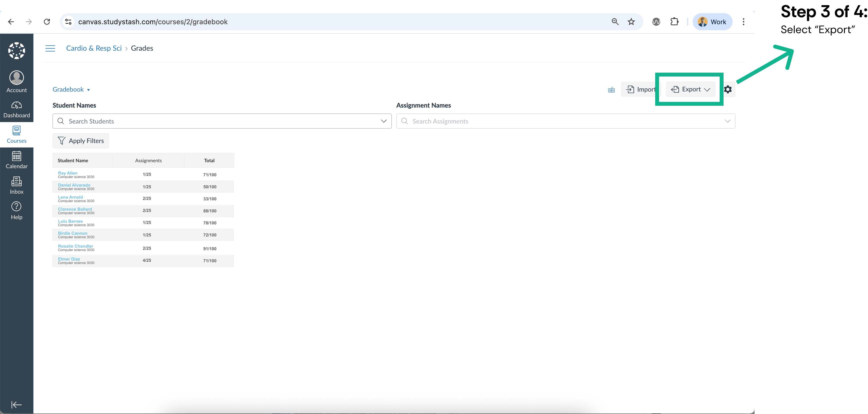The height and width of the screenshot is (414, 868).
Task: Open Clarence Ballard's student link
Action: pyautogui.click(x=75, y=209)
